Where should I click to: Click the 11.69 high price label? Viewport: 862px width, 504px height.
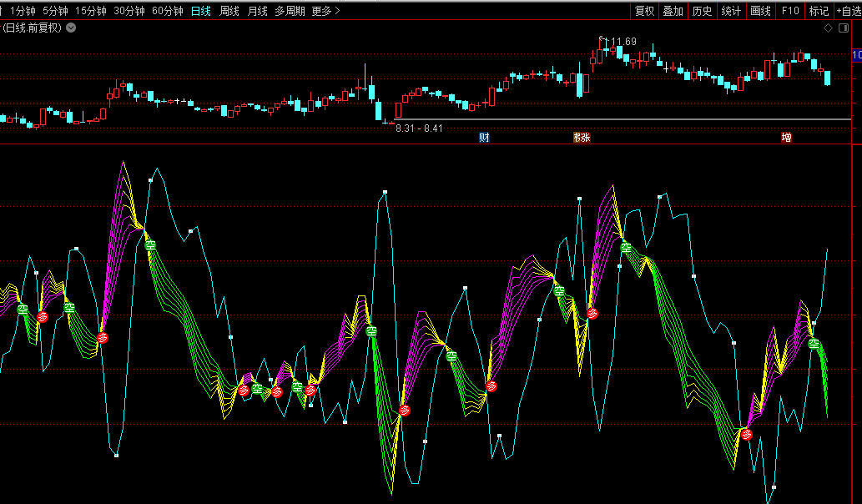(623, 42)
